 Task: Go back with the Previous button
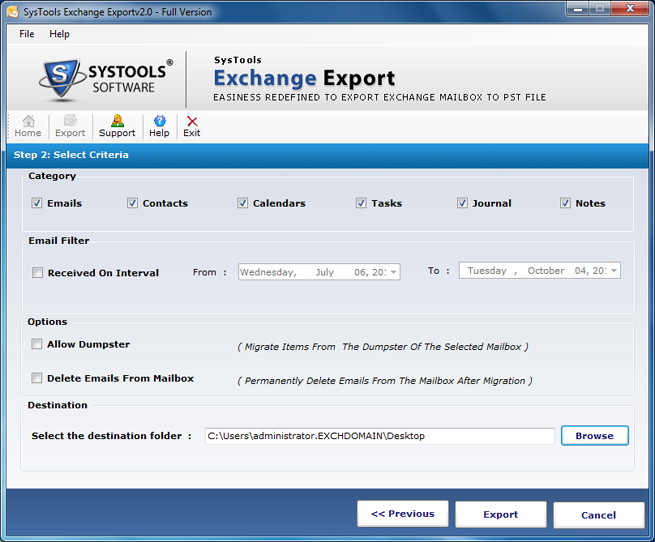click(x=402, y=514)
